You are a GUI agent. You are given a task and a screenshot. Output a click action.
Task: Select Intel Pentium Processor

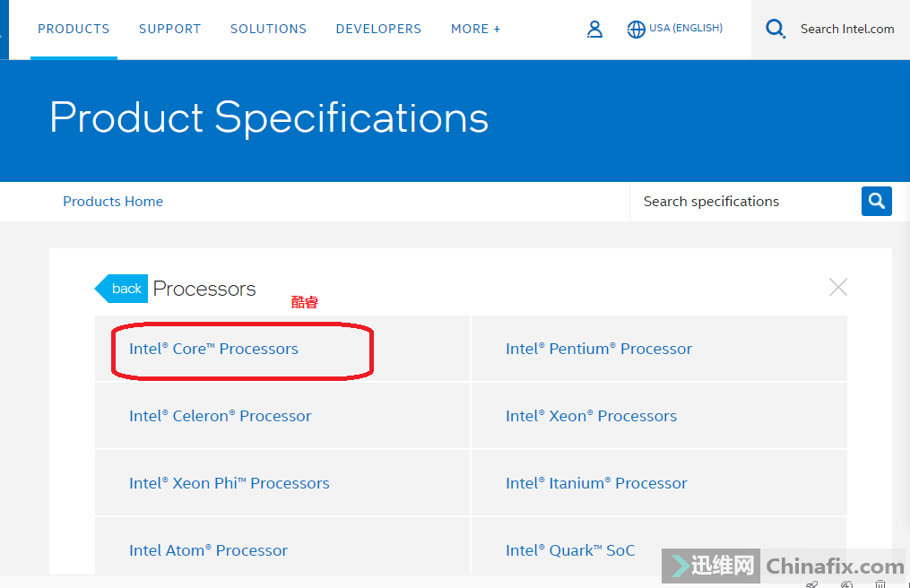click(599, 349)
